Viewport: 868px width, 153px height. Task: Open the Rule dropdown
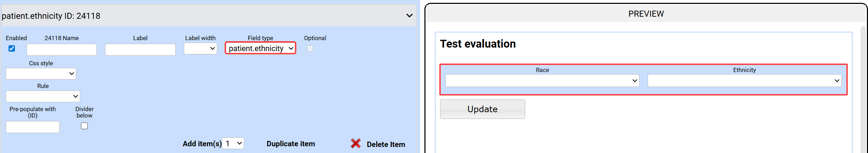pyautogui.click(x=43, y=97)
